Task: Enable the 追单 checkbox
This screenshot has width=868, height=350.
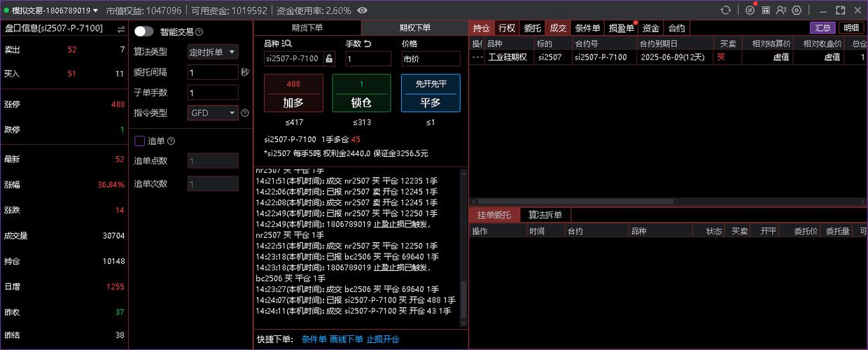Action: (x=139, y=141)
